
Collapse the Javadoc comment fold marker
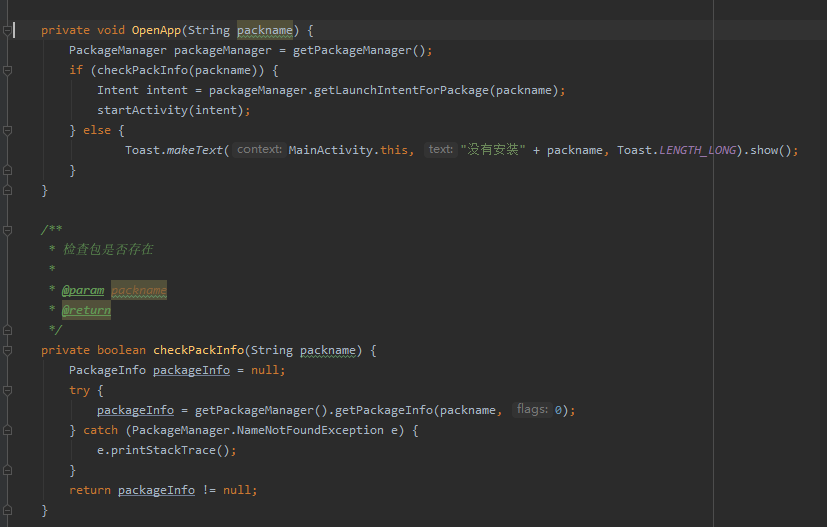(8, 230)
